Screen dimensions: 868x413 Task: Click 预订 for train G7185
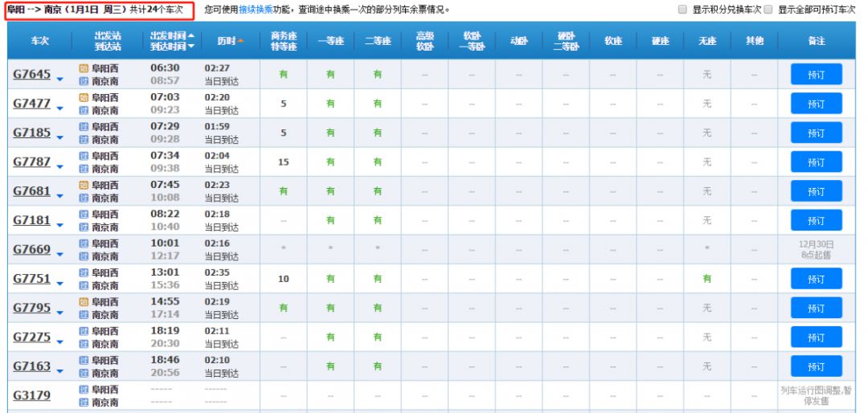point(817,133)
